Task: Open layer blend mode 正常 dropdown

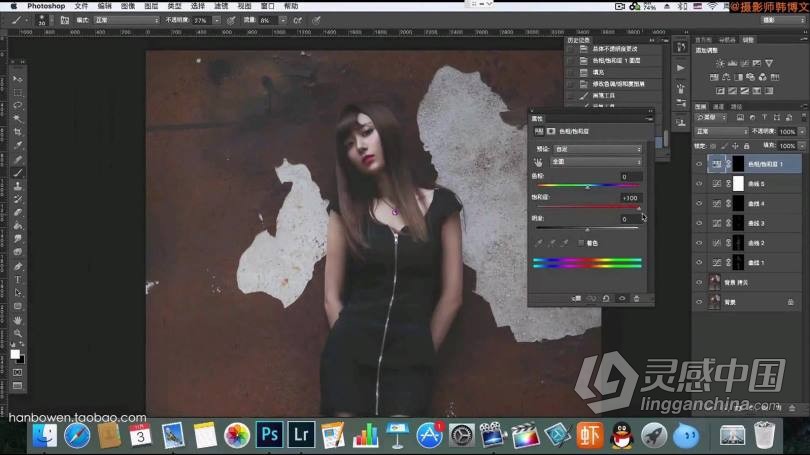Action: [x=721, y=132]
